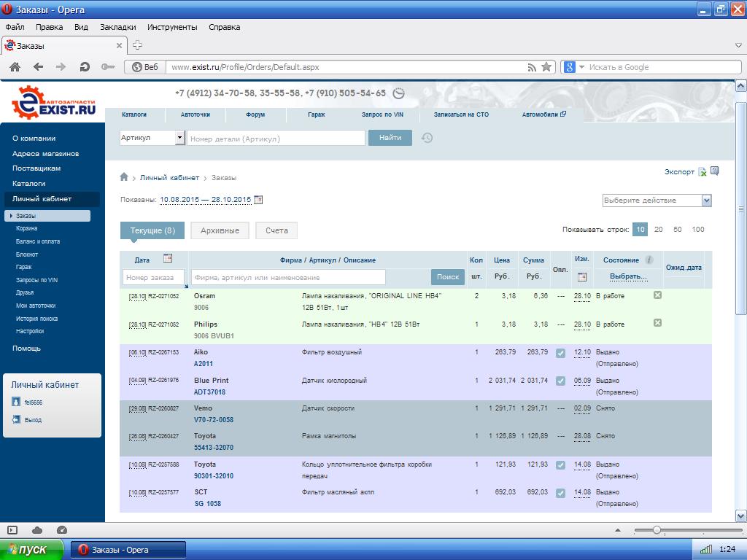747x560 pixels.
Task: Click the home icon in breadcrumbs
Action: (124, 177)
